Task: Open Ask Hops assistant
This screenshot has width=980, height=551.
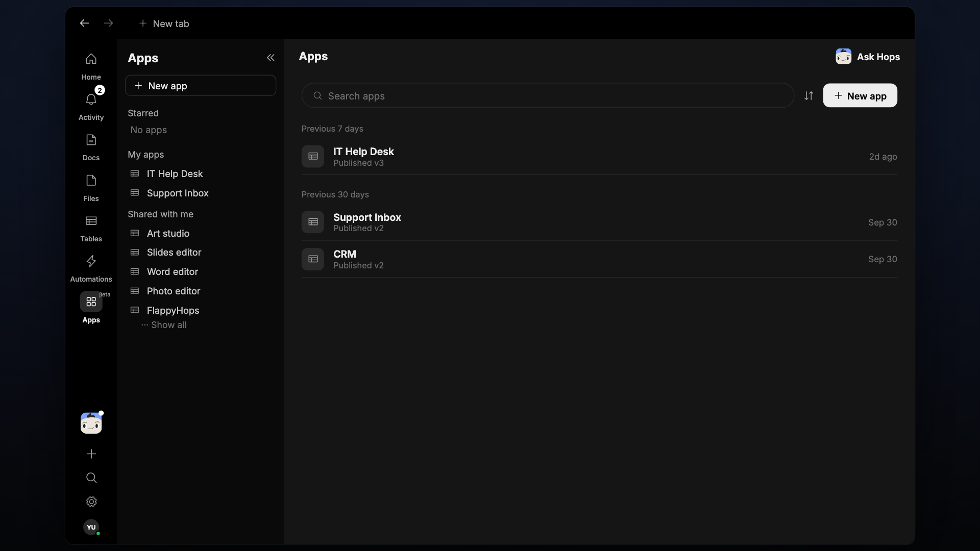Action: (x=868, y=57)
